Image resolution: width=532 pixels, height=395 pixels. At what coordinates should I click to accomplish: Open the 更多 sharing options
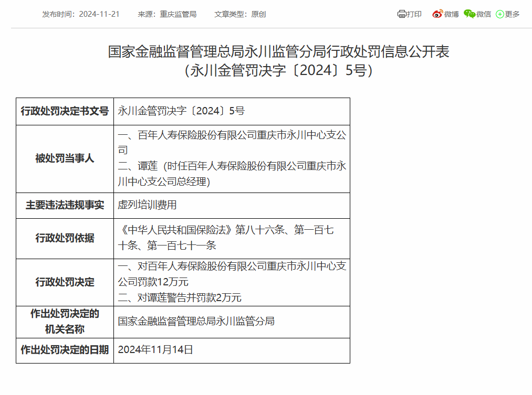512,14
